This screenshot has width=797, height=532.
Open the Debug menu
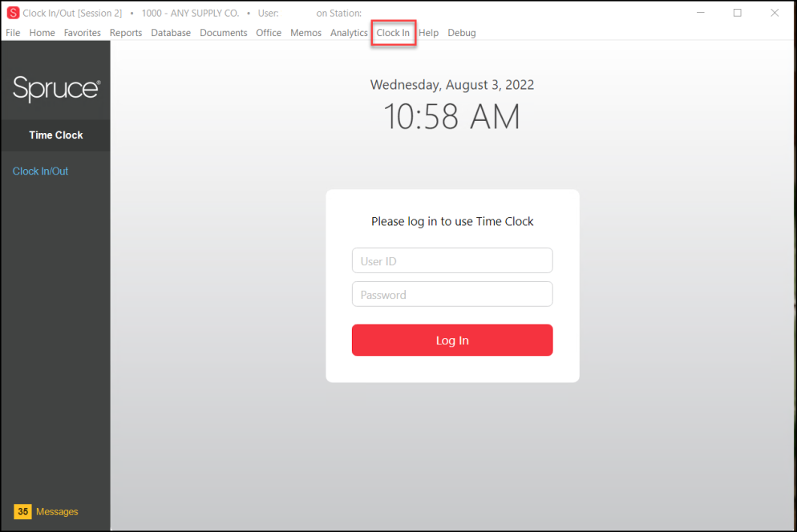coord(462,33)
